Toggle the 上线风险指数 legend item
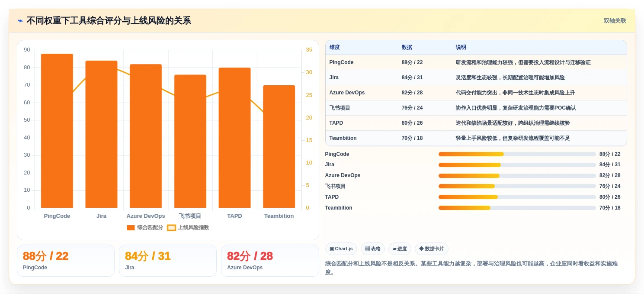 click(188, 227)
